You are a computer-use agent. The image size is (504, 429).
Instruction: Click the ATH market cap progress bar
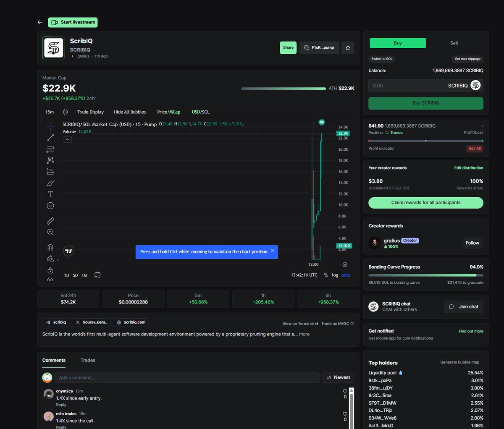pos(283,89)
